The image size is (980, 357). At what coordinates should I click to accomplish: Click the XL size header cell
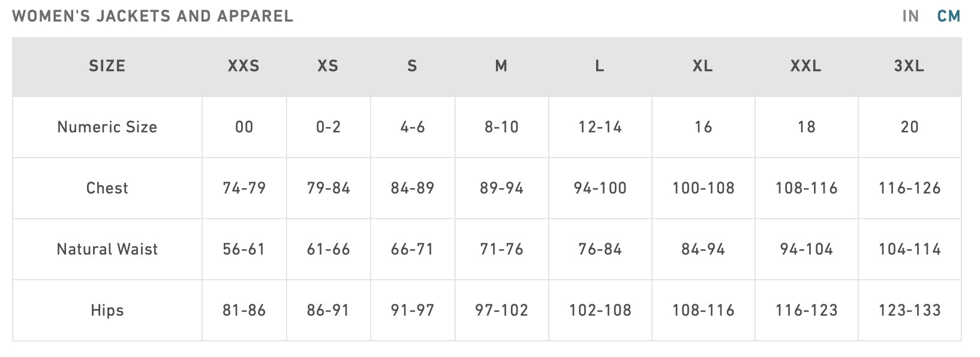(x=703, y=66)
